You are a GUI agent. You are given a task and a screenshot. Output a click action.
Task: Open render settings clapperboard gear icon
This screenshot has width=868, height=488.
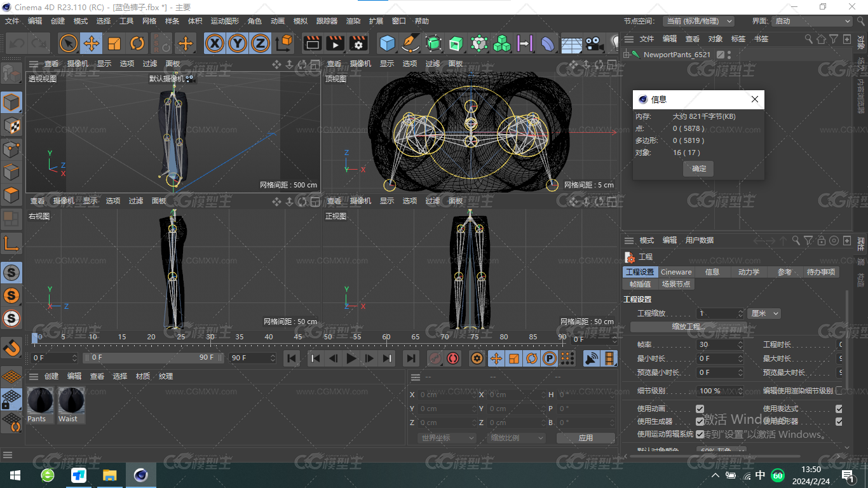(x=358, y=43)
